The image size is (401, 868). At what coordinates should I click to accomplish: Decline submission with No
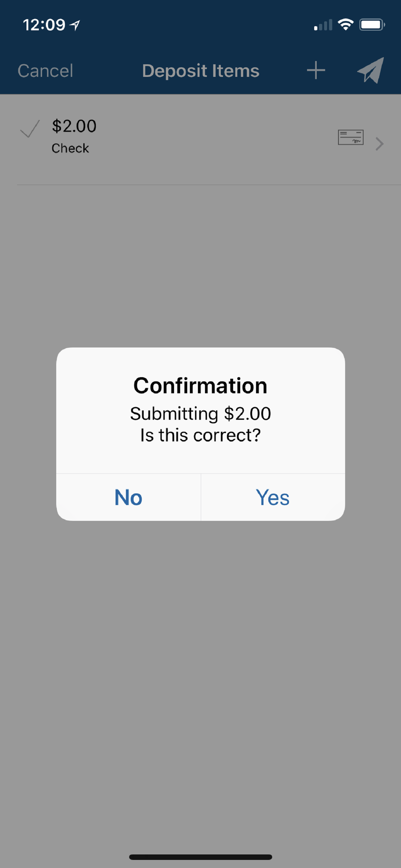point(129,497)
